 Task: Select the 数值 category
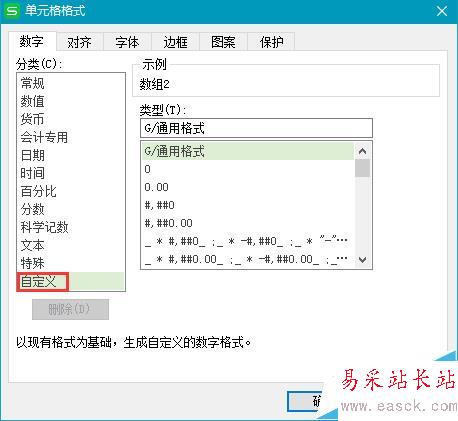click(71, 101)
